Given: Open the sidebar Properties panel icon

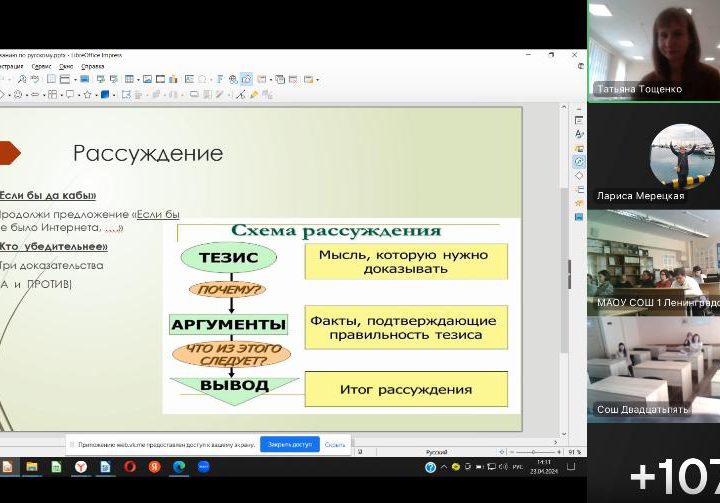Looking at the screenshot, I should tap(578, 122).
